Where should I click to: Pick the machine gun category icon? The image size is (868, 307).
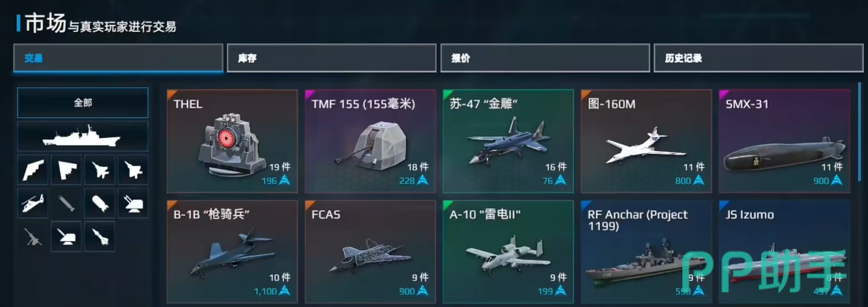[33, 237]
